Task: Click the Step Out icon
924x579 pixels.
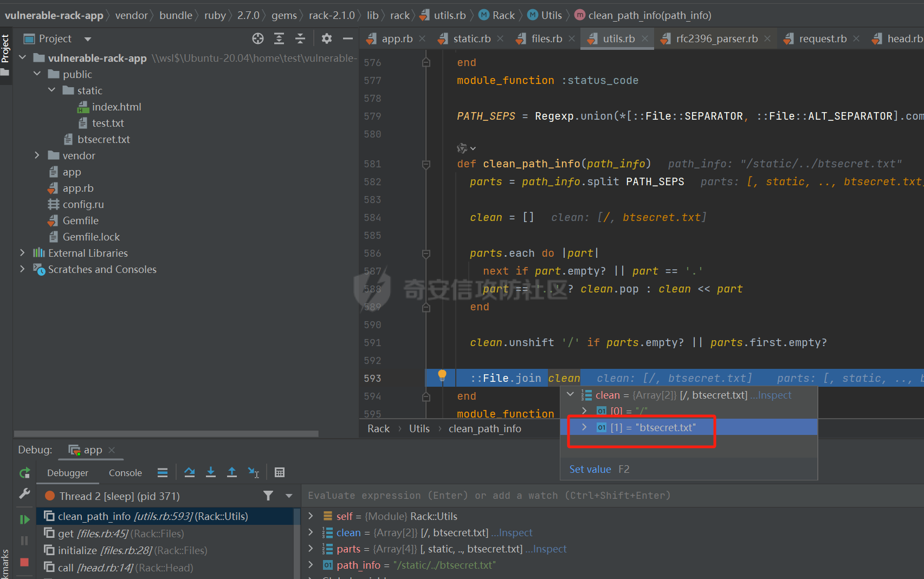Action: click(x=231, y=472)
